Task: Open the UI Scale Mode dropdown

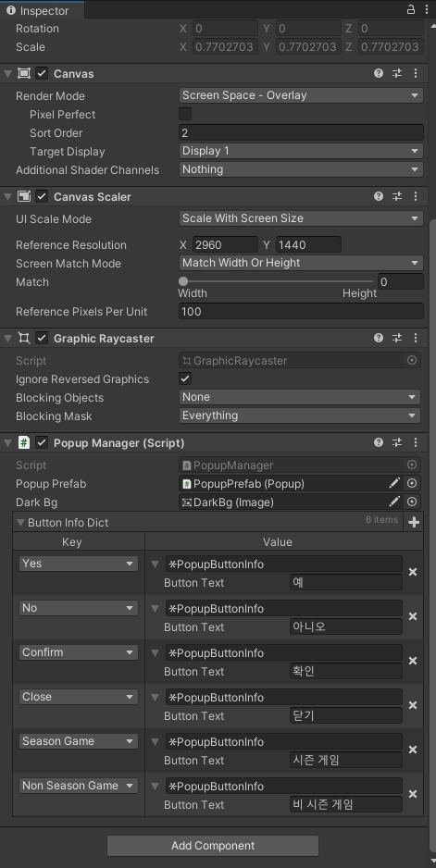Action: (x=302, y=218)
